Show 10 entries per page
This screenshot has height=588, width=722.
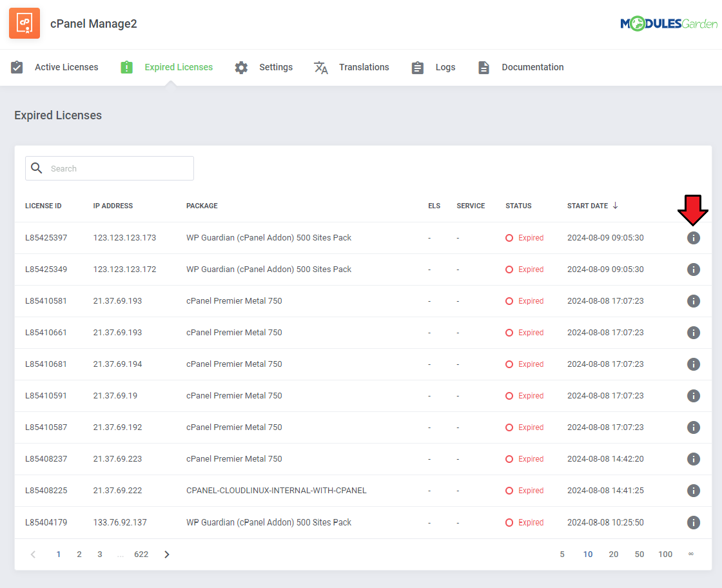click(x=588, y=554)
